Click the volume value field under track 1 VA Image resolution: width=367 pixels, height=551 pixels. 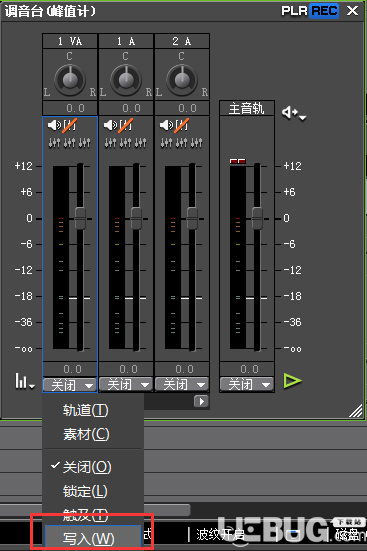pyautogui.click(x=70, y=369)
